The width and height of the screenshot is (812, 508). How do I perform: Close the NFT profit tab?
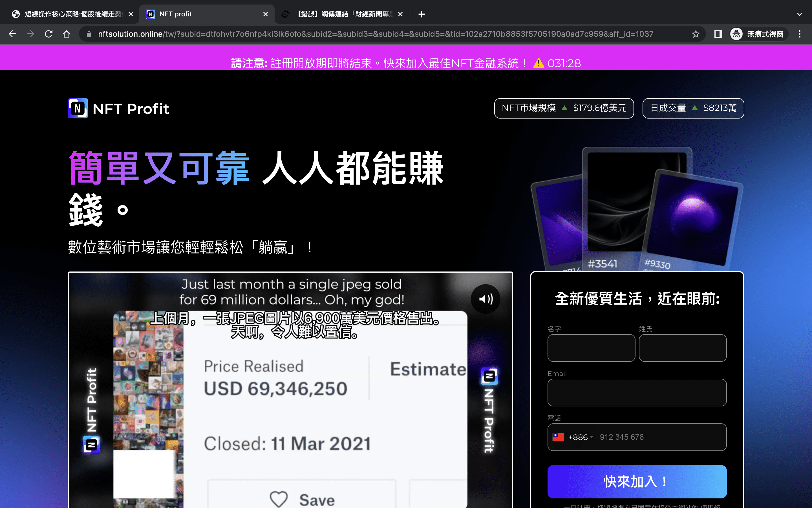point(265,14)
